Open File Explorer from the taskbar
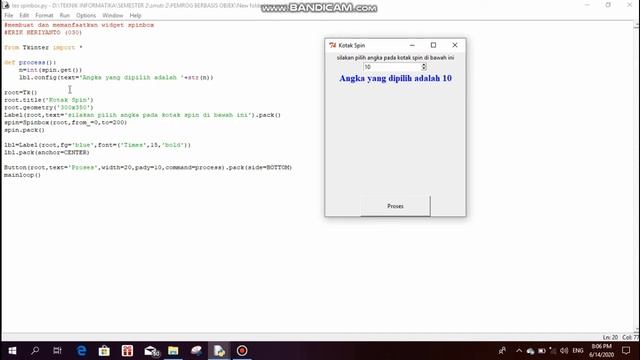640x360 pixels. click(x=173, y=351)
